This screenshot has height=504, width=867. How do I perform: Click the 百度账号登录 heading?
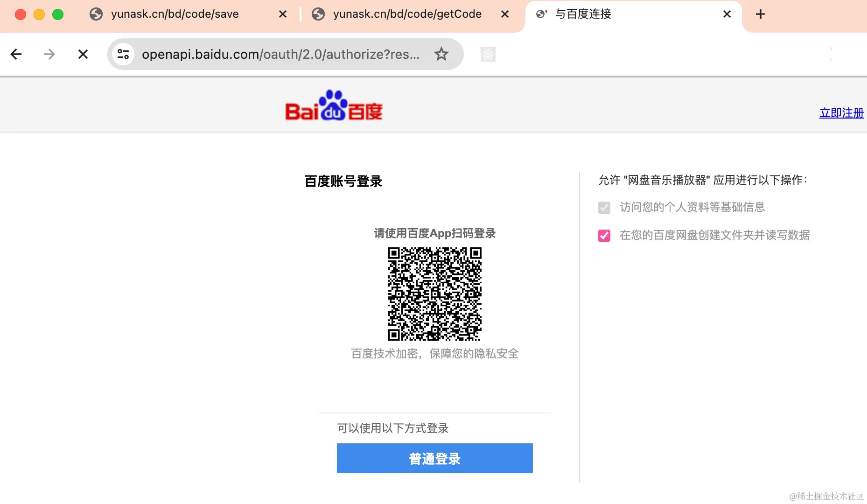coord(343,181)
